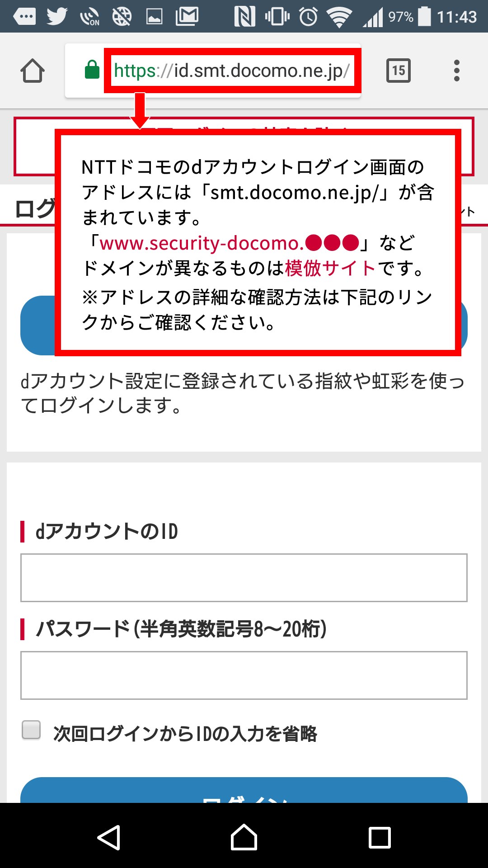Tap the Android recent apps square button
488x868 pixels.
[x=380, y=838]
